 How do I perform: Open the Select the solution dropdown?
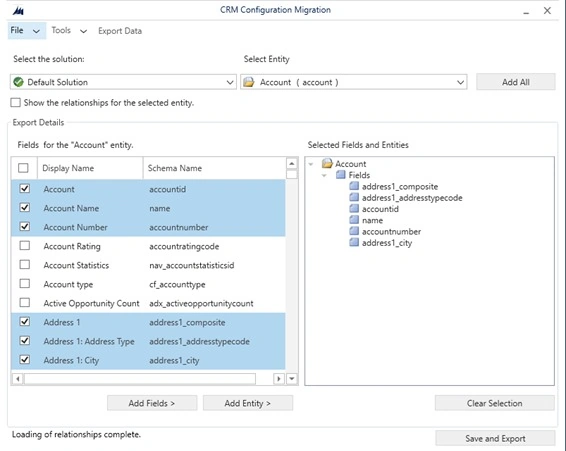pyautogui.click(x=123, y=82)
